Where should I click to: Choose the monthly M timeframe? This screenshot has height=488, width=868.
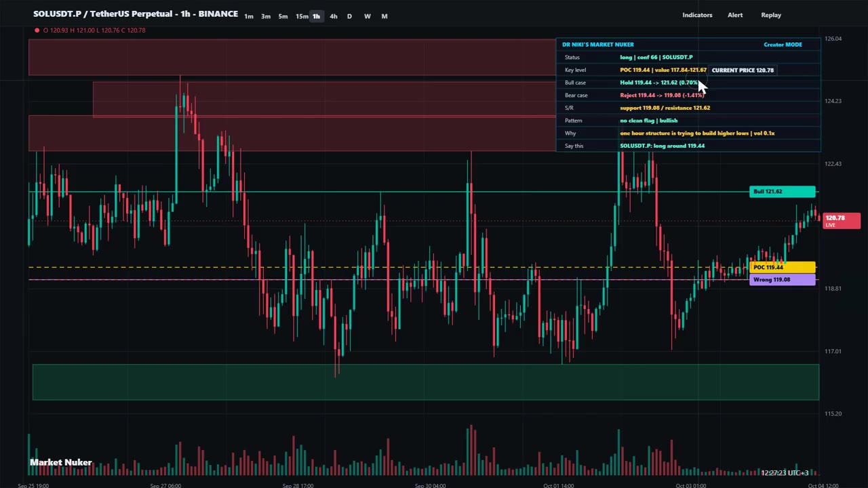[384, 16]
